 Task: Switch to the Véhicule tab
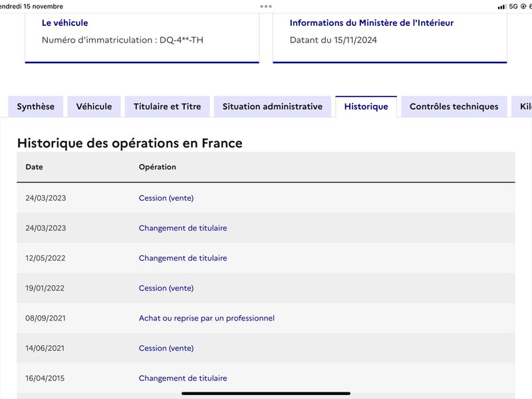(x=94, y=106)
